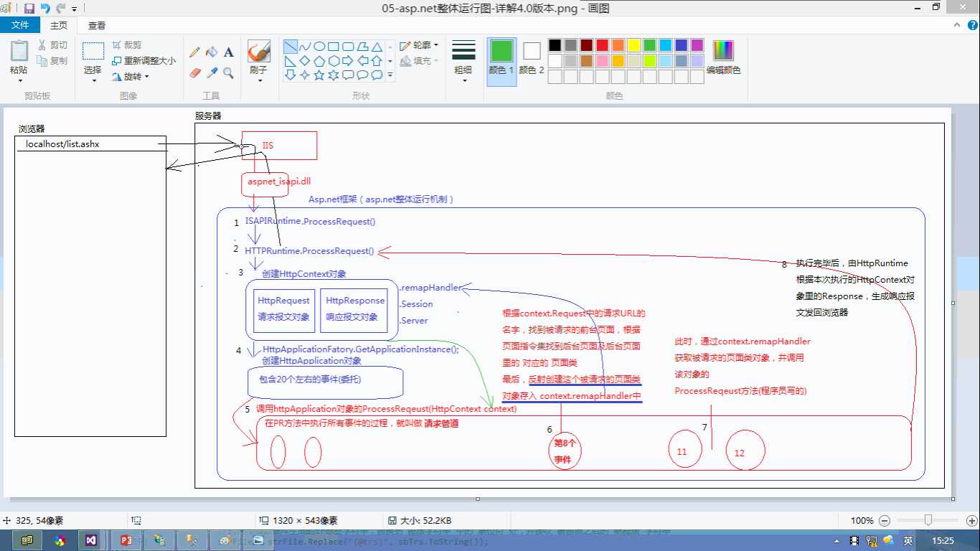Pick the red color swatch
The image size is (980, 551).
(602, 45)
